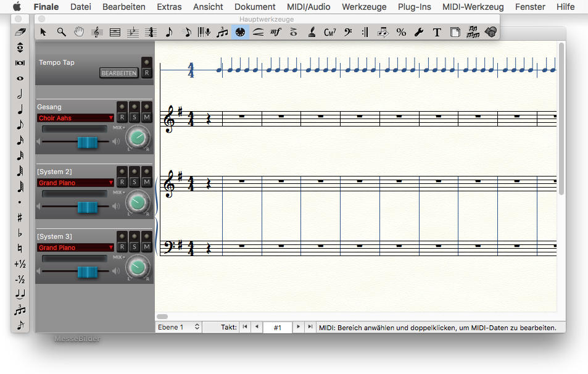Click the Gesang pan knob
588x374 pixels.
pyautogui.click(x=138, y=138)
